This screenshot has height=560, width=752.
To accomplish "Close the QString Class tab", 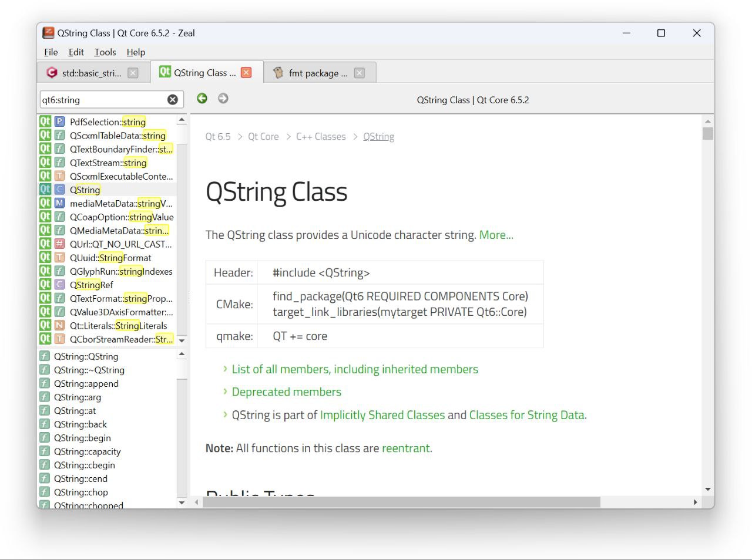I will [x=246, y=73].
